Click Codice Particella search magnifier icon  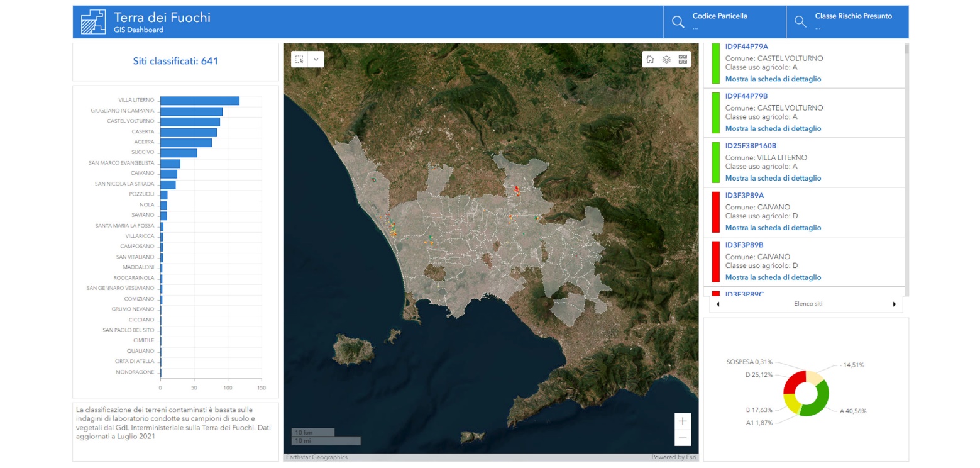coord(678,22)
